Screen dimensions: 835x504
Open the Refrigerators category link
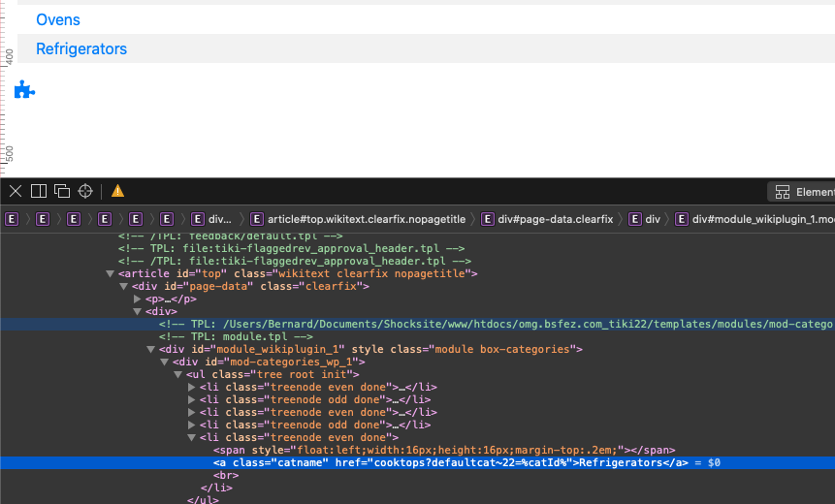pos(81,49)
